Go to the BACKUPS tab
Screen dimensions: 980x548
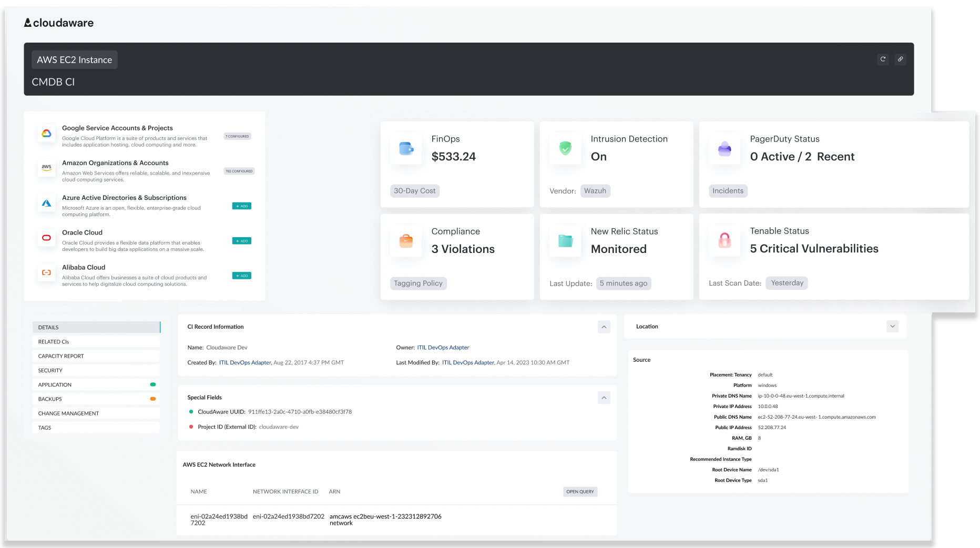click(x=96, y=399)
